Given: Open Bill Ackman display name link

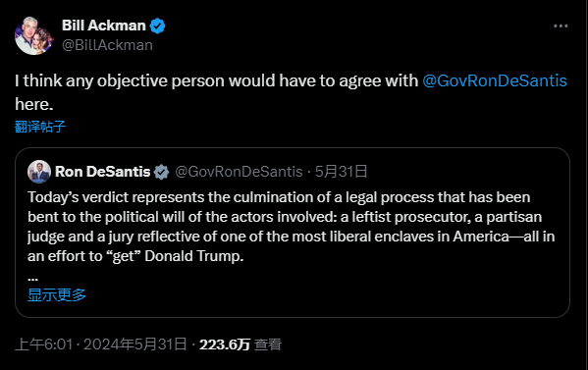Looking at the screenshot, I should [x=104, y=26].
